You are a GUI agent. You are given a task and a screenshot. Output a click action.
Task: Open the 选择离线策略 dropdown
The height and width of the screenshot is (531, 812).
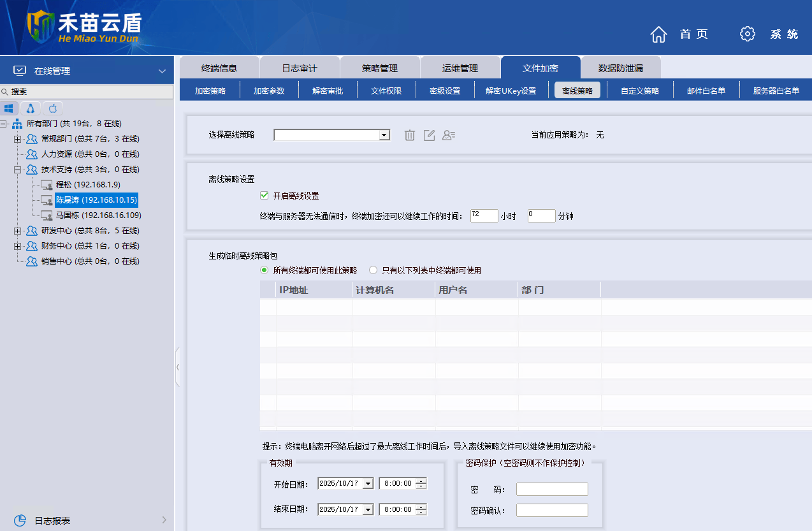[384, 135]
